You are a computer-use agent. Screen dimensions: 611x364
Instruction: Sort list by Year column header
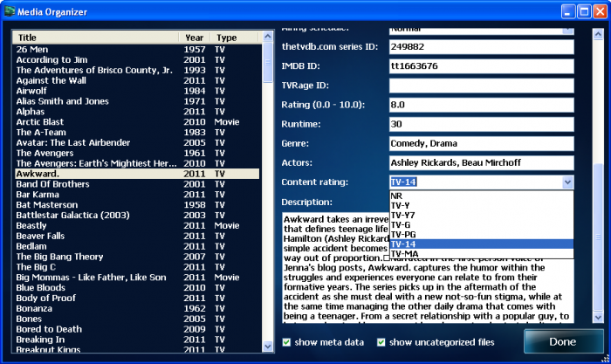point(195,38)
